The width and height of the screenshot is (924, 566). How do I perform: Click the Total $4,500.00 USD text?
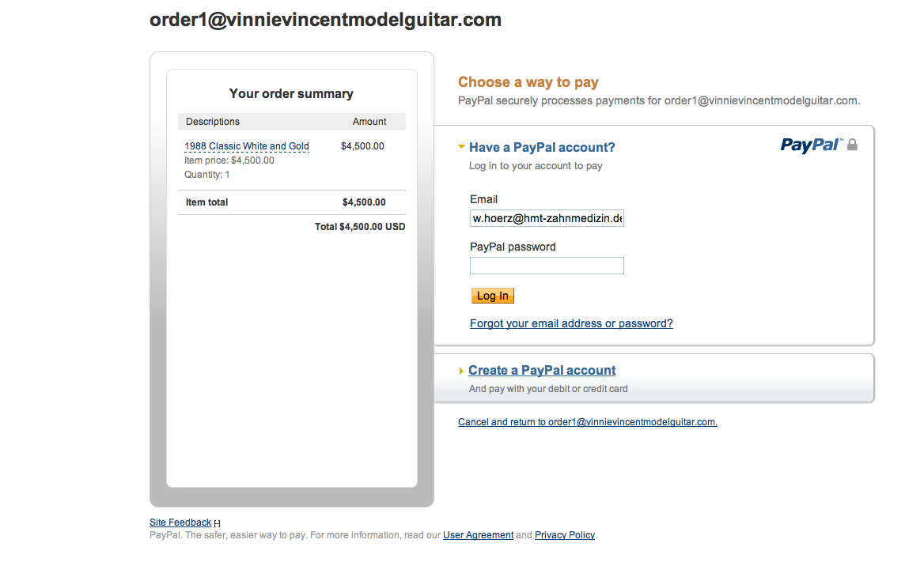tap(360, 227)
